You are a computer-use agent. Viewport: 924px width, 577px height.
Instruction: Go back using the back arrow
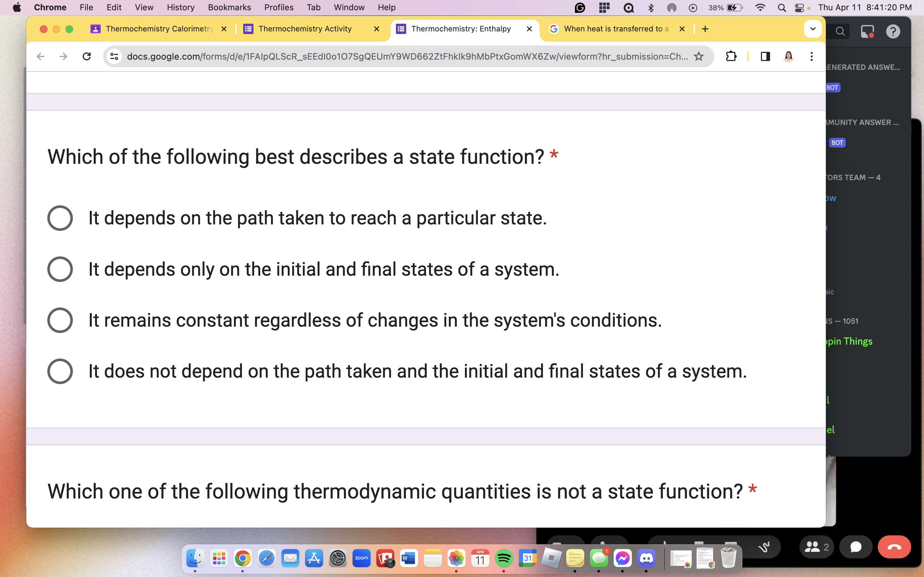[40, 56]
